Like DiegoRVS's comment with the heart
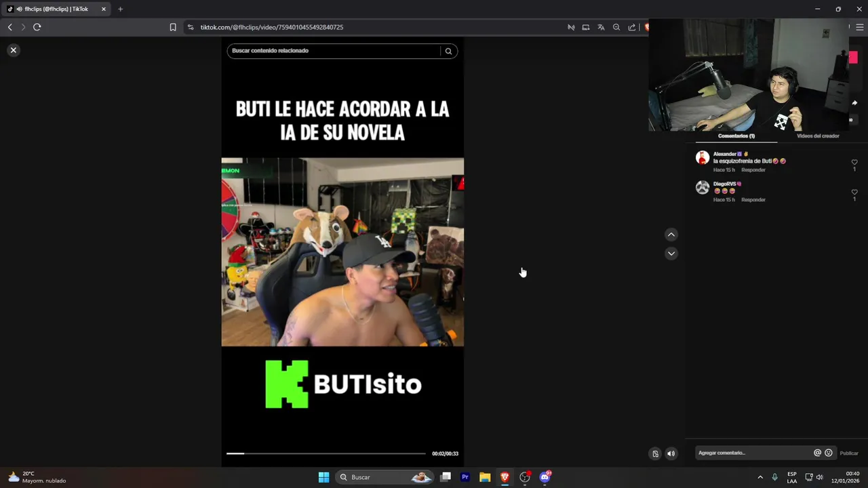 coord(854,192)
